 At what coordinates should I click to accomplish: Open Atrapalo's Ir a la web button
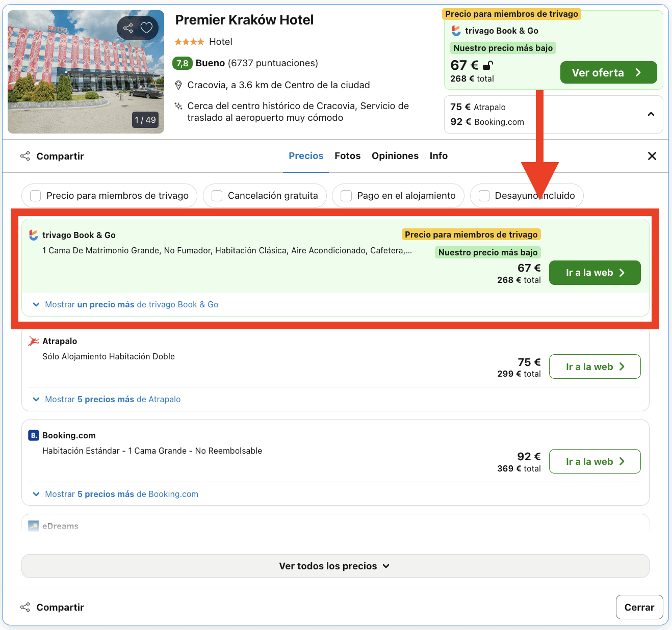pyautogui.click(x=595, y=366)
